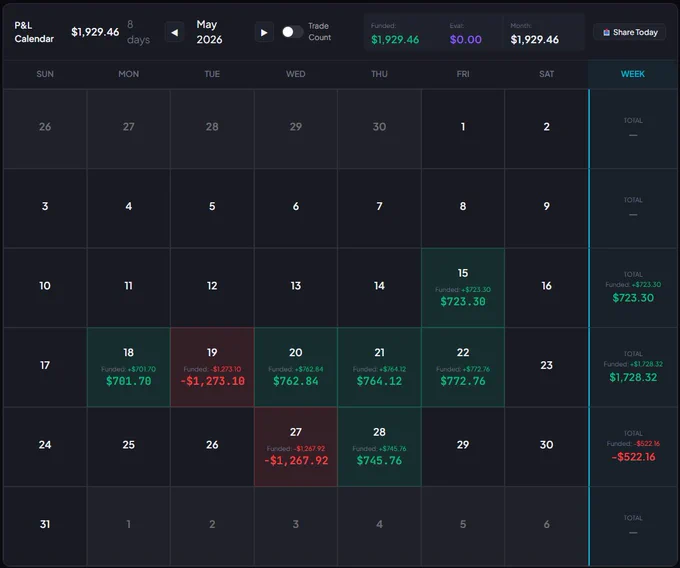Click the FRI column header

[463, 74]
